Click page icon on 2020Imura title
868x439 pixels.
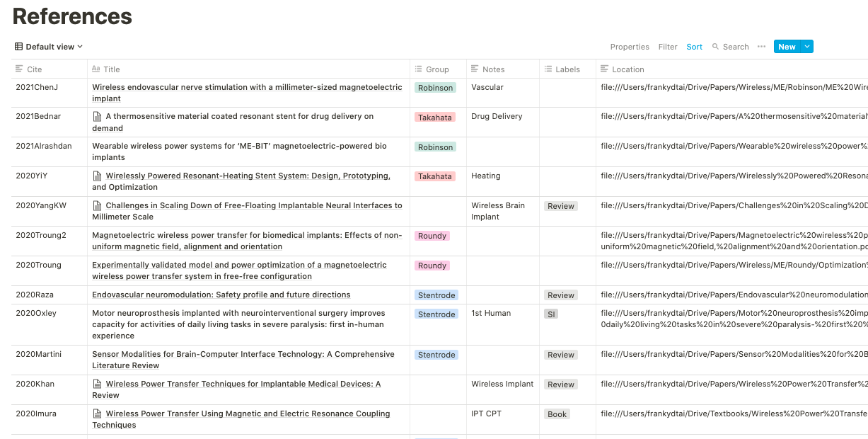point(98,414)
